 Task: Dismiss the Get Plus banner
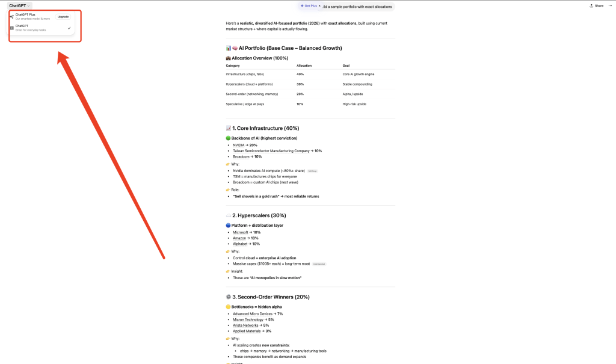320,6
